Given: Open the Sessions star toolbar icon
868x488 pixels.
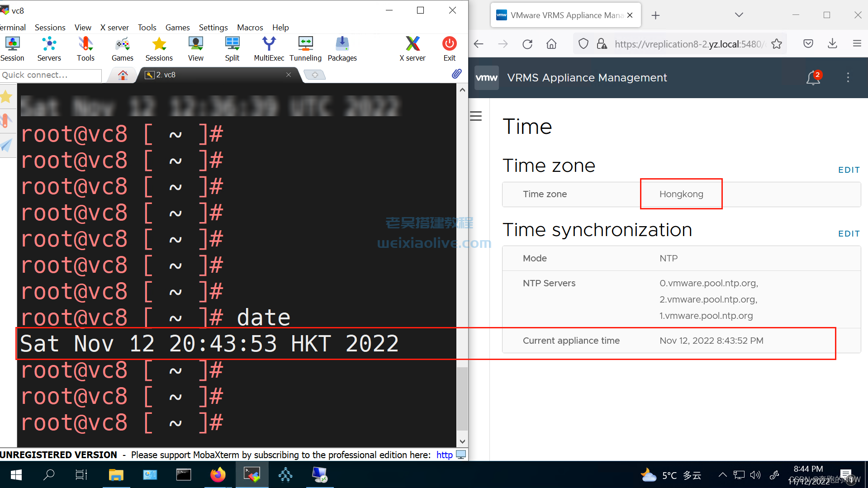Looking at the screenshot, I should tap(159, 49).
